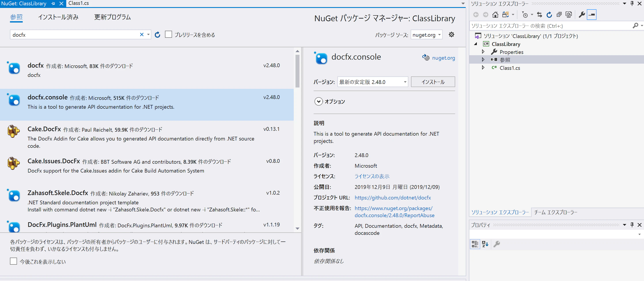Viewport: 644px width, 281px height.
Task: Click the Cake.Issues.DocFx package icon
Action: [x=13, y=163]
